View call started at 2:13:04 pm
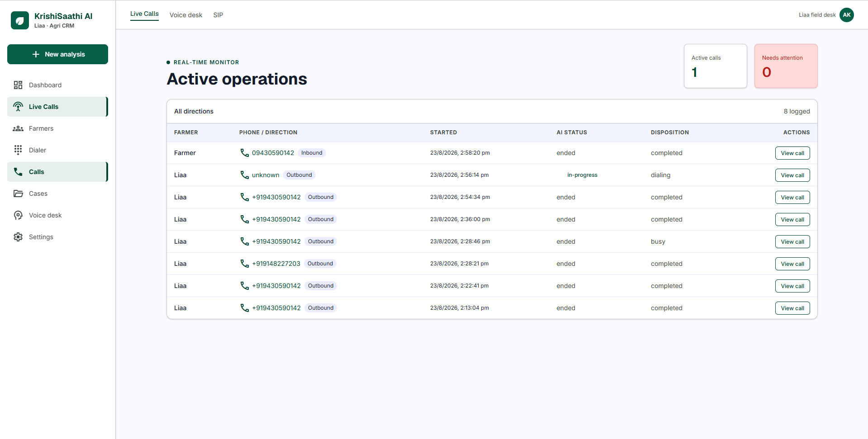Image resolution: width=868 pixels, height=439 pixels. tap(792, 308)
